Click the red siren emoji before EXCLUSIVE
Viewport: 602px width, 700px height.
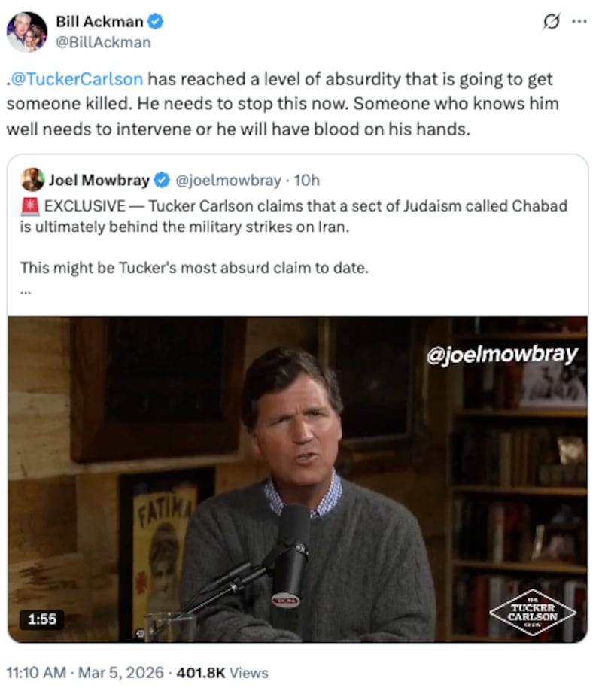coord(29,206)
